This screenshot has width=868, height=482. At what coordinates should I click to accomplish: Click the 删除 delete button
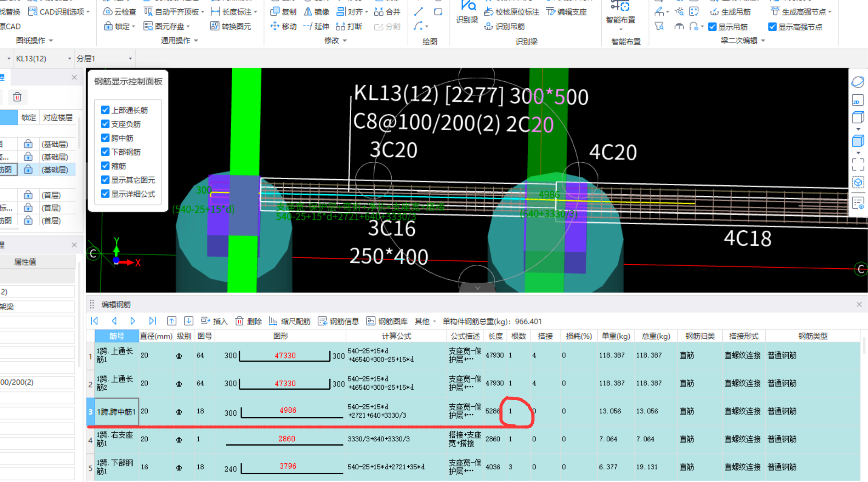point(248,321)
